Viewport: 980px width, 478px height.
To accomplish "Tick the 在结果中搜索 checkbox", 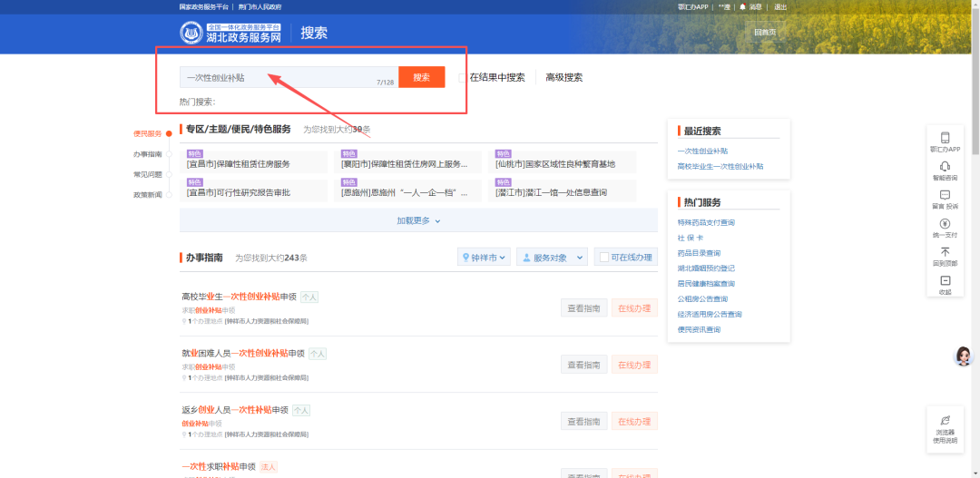I will pyautogui.click(x=463, y=77).
